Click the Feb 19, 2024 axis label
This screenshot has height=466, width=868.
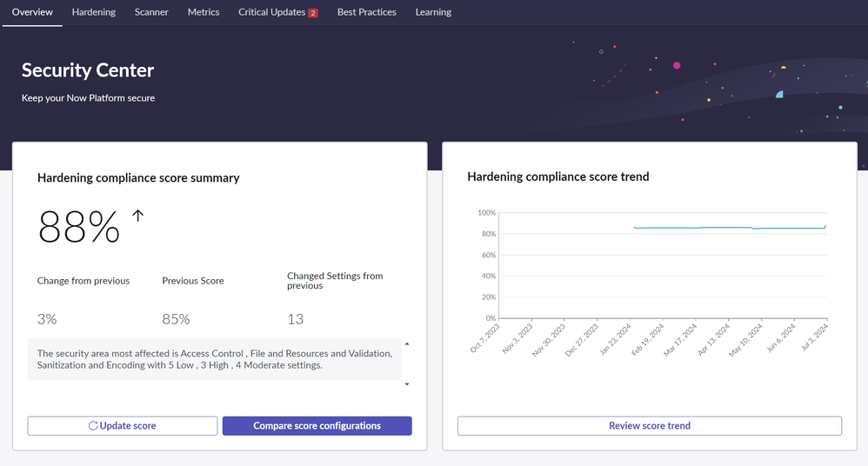coord(648,340)
